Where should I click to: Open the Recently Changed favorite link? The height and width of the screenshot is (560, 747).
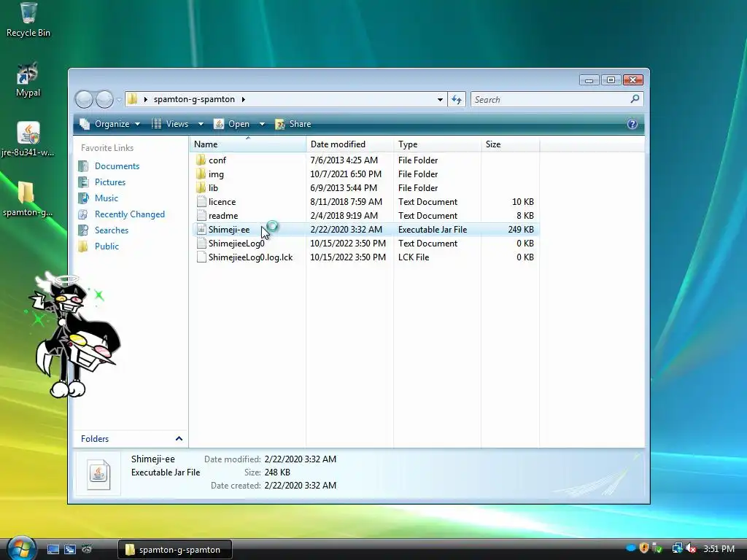(x=130, y=214)
